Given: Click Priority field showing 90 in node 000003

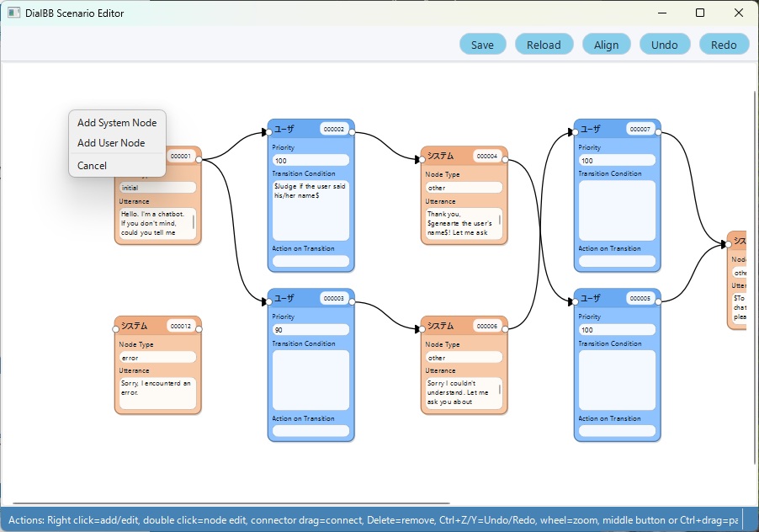Looking at the screenshot, I should pos(310,330).
